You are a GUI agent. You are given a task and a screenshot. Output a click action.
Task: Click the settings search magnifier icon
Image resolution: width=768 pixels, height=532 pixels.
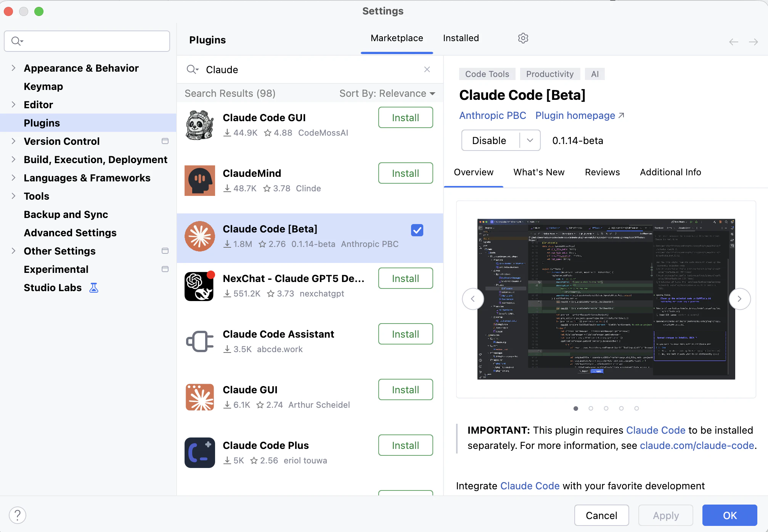(x=17, y=41)
